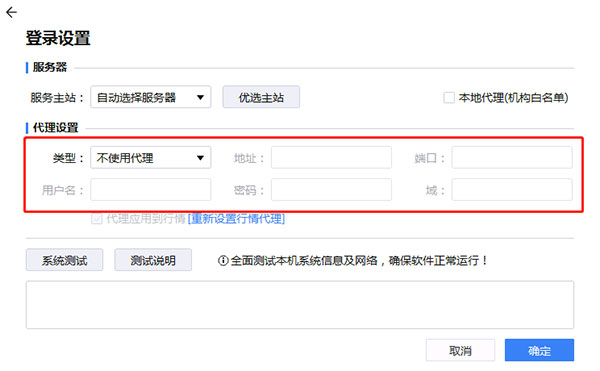Click the info icon beside 全面测试 text

click(223, 261)
